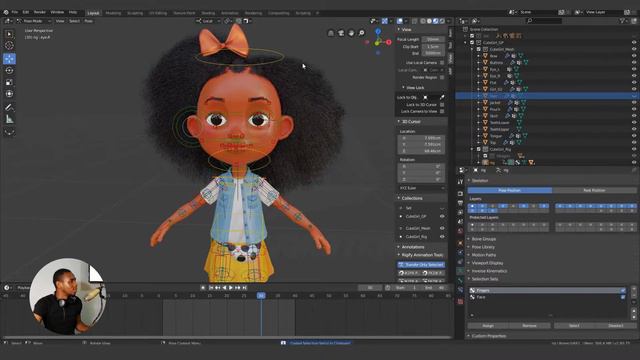Toggle eye for CuteGirl_GP in sidebar Collections
The image size is (640, 360).
(442, 216)
